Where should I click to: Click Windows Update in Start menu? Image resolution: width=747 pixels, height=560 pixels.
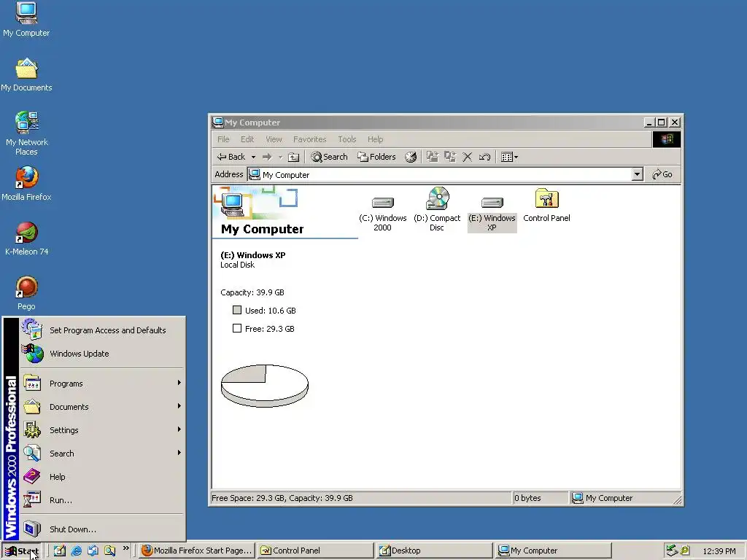104,354
